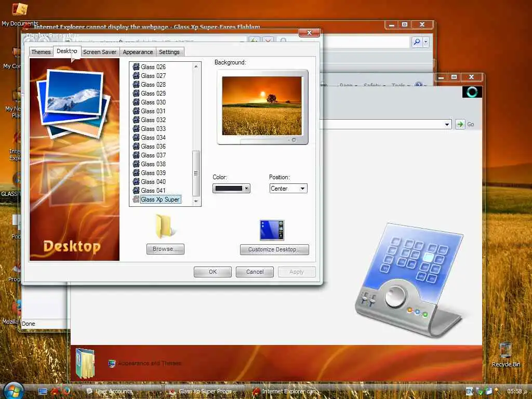Select Glass 027 wallpaper entry
Viewport: 532px width, 399px height.
click(x=153, y=76)
